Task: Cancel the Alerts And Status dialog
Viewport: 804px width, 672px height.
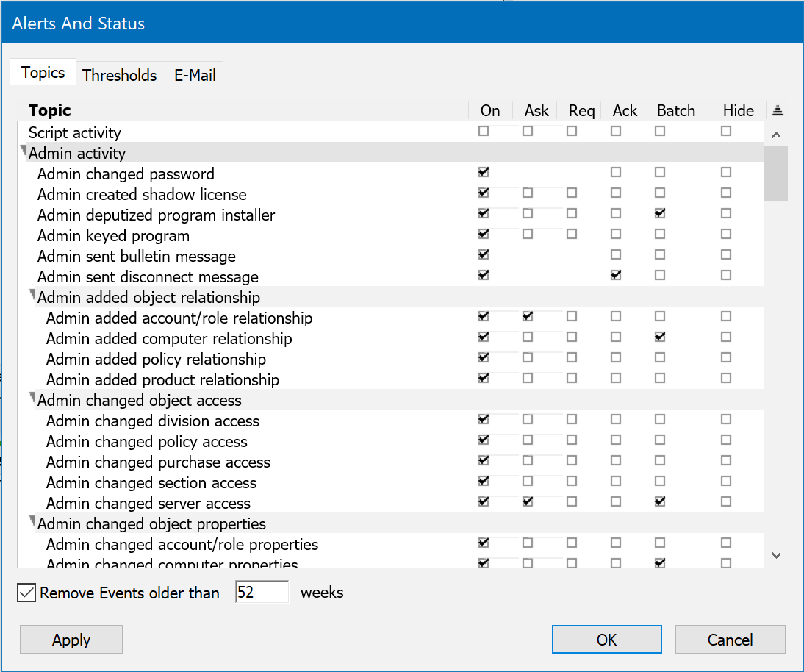Action: (x=730, y=640)
